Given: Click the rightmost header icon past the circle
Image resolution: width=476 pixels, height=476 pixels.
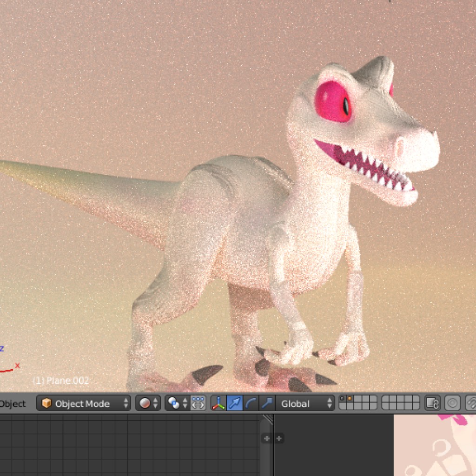Looking at the screenshot, I should tap(471, 403).
